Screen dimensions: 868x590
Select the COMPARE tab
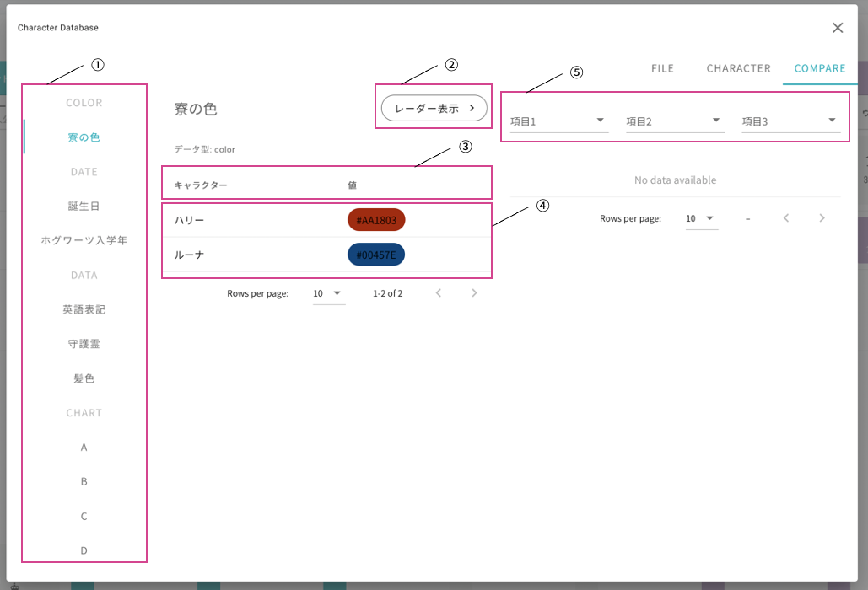820,68
